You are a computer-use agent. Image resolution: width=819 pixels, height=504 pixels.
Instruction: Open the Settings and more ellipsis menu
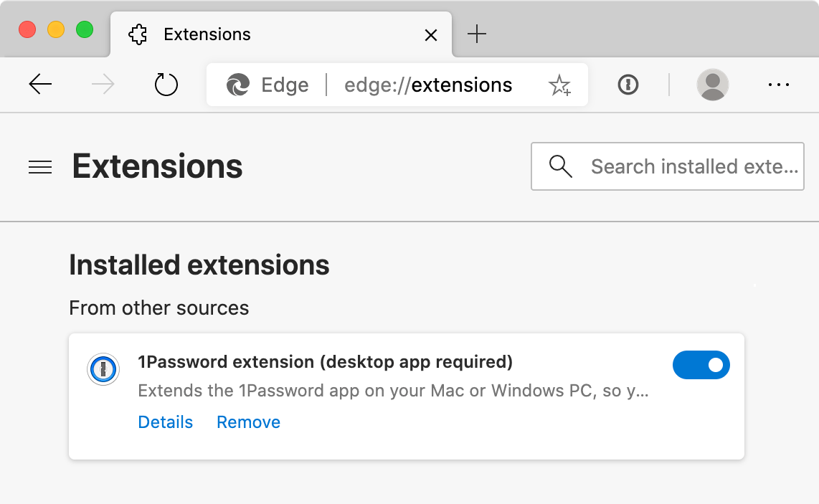pyautogui.click(x=778, y=85)
